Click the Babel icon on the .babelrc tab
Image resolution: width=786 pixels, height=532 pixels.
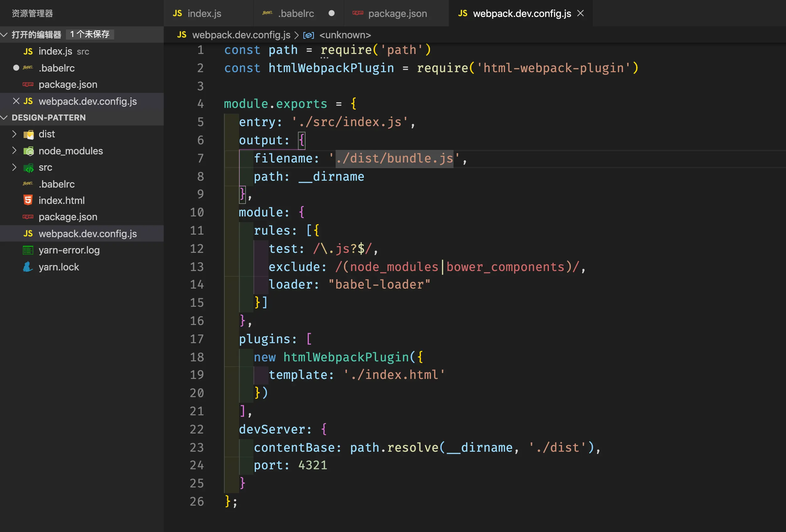pyautogui.click(x=267, y=13)
